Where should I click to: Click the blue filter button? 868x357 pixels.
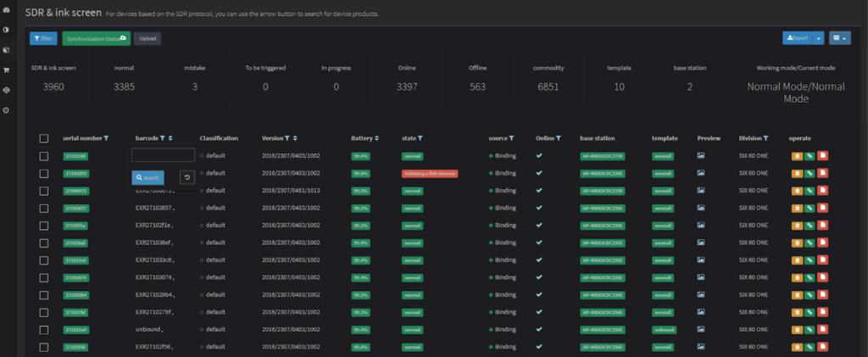tap(43, 38)
